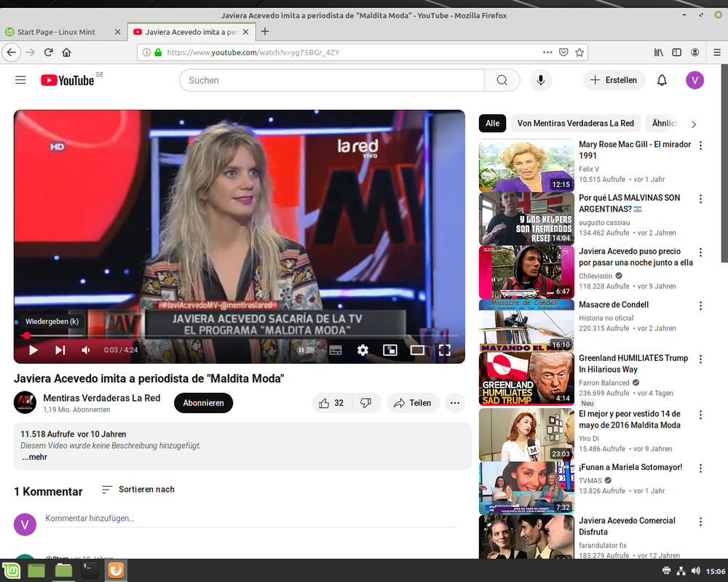Toggle subtitles in the video player
The height and width of the screenshot is (582, 728).
[335, 350]
